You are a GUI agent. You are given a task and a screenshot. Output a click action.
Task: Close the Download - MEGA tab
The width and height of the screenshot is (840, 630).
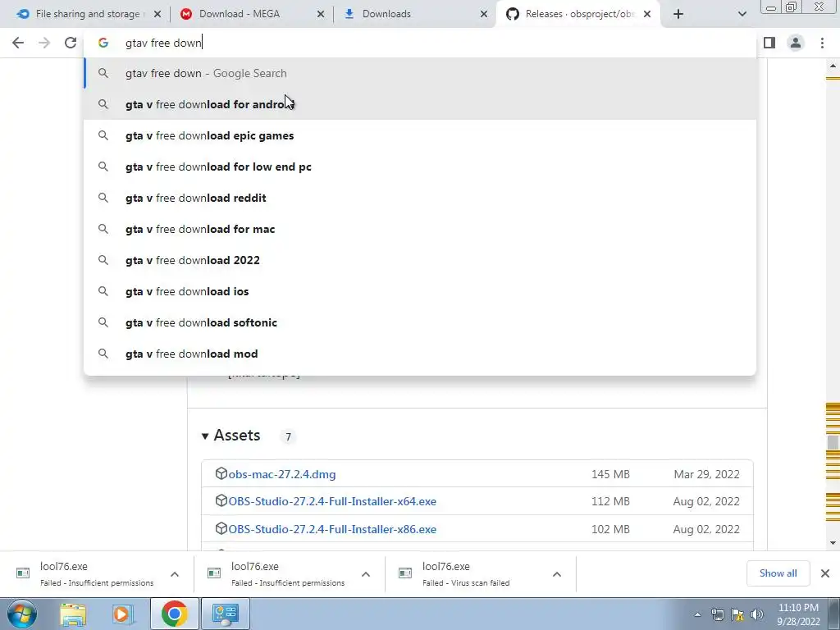(321, 15)
